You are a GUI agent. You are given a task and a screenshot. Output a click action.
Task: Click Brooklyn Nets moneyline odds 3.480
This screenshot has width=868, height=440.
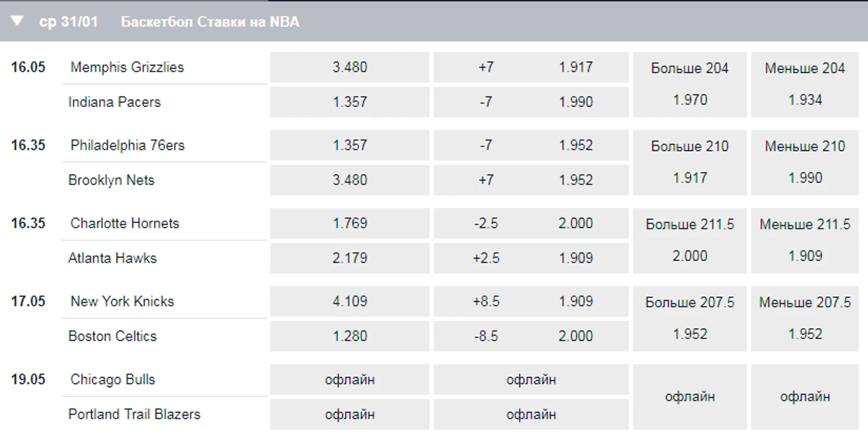(350, 180)
